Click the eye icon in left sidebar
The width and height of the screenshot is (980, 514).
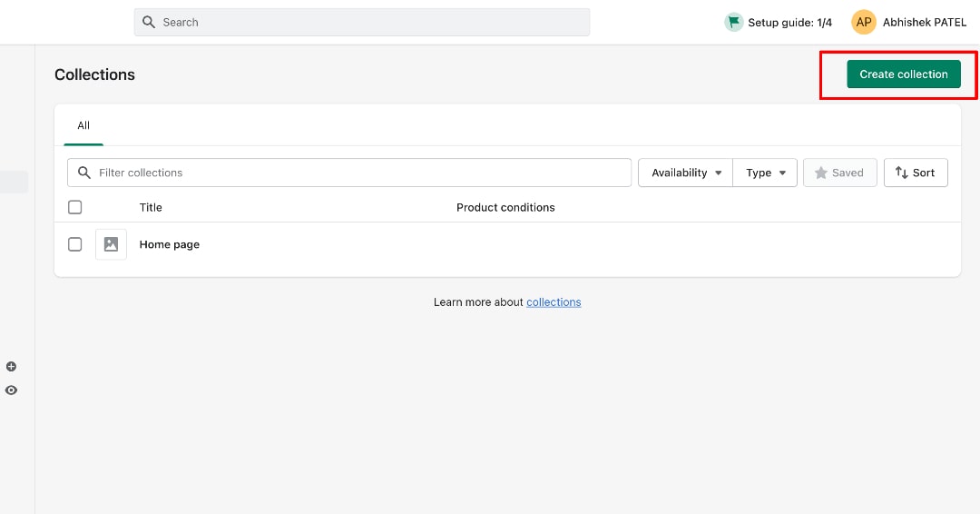point(11,390)
